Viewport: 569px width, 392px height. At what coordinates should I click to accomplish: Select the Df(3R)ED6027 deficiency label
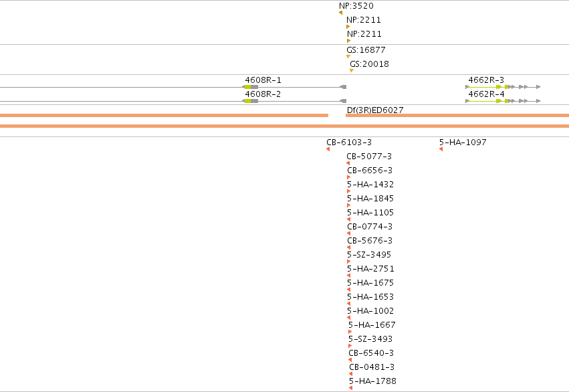coord(375,110)
